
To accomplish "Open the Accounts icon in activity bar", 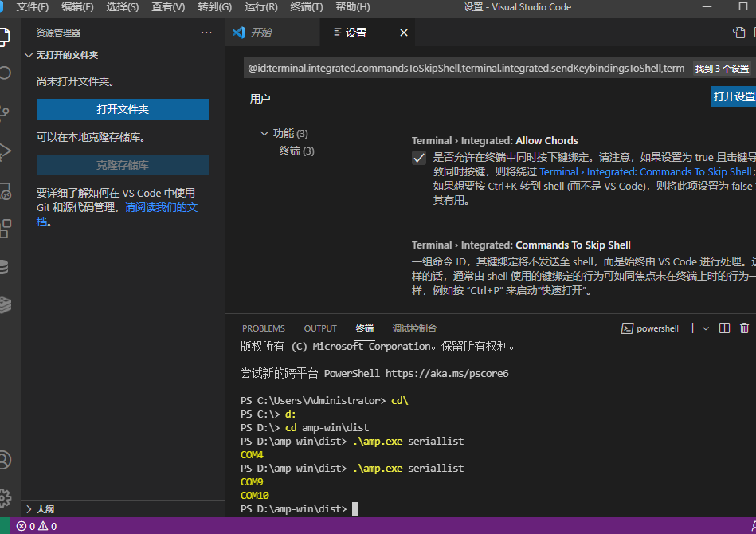I will (4, 460).
